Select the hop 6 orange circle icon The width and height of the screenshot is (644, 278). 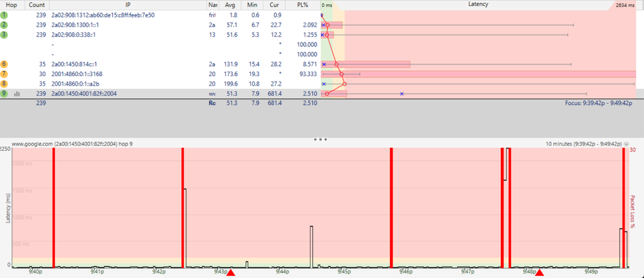[4, 64]
